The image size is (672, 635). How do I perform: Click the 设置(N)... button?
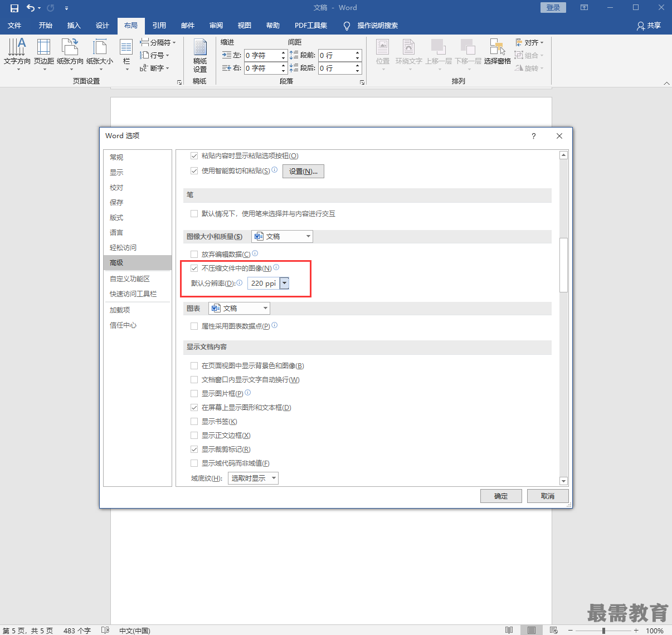303,171
